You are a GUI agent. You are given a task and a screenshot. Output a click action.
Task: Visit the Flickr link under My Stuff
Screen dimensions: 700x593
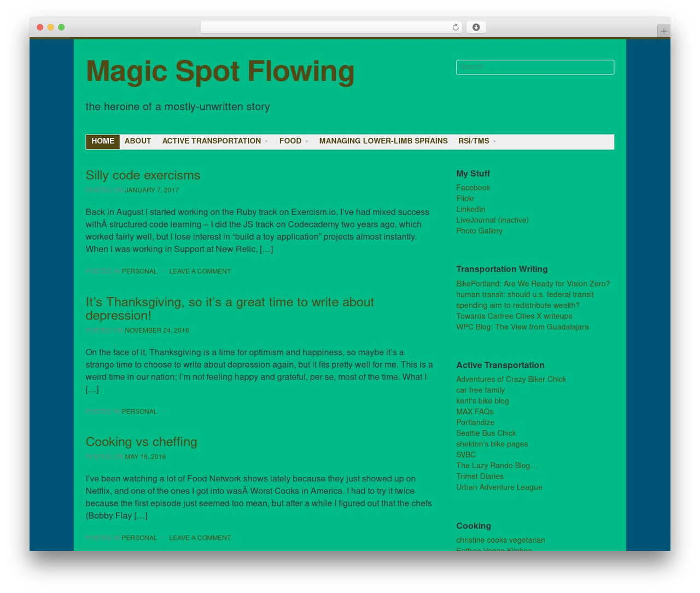pyautogui.click(x=465, y=199)
